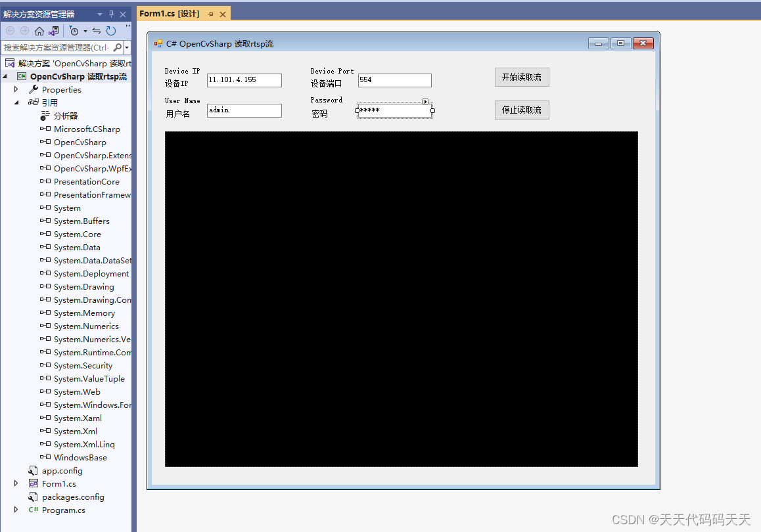Click the PresentationCore reference icon
This screenshot has height=532, width=761.
45,181
